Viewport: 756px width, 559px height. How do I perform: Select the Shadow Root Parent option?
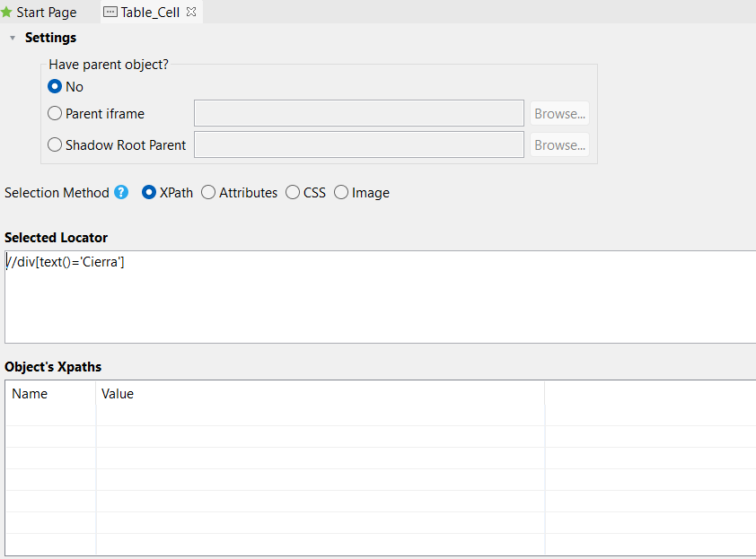(56, 144)
